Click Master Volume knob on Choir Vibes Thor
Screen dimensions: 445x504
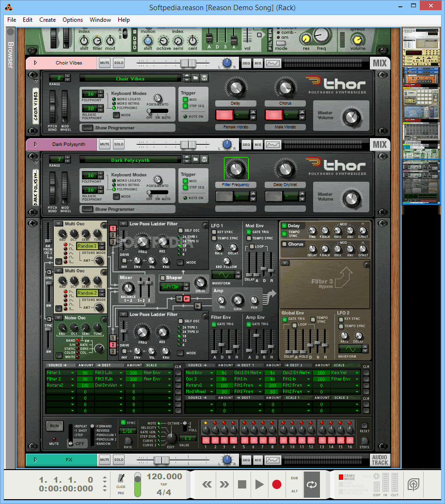pos(351,118)
